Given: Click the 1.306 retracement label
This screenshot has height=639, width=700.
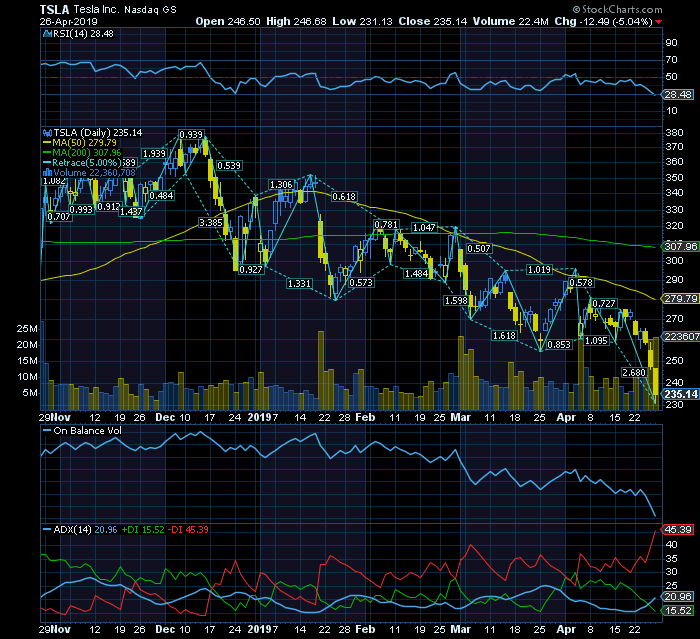Looking at the screenshot, I should click(x=281, y=184).
